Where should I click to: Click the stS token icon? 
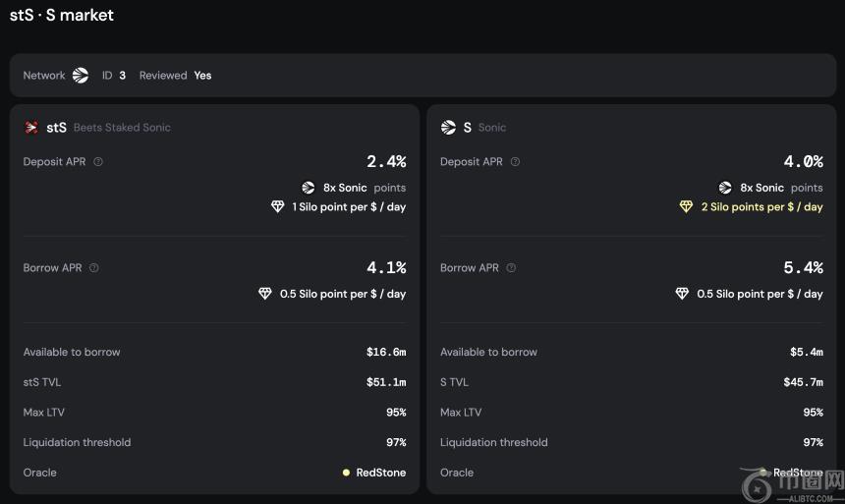(31, 128)
